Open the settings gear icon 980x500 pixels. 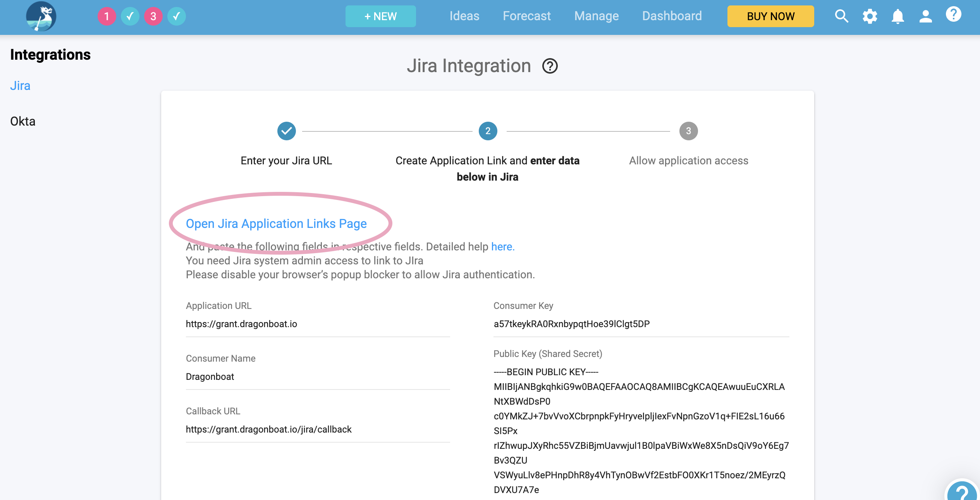coord(870,16)
